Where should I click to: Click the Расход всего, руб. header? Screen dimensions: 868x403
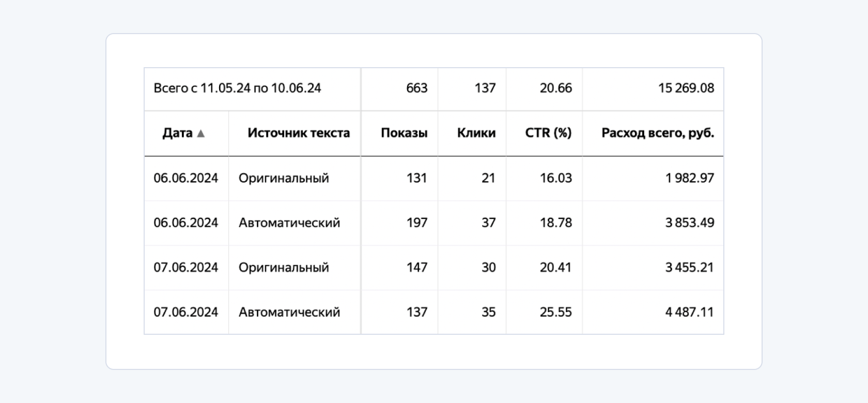[658, 133]
